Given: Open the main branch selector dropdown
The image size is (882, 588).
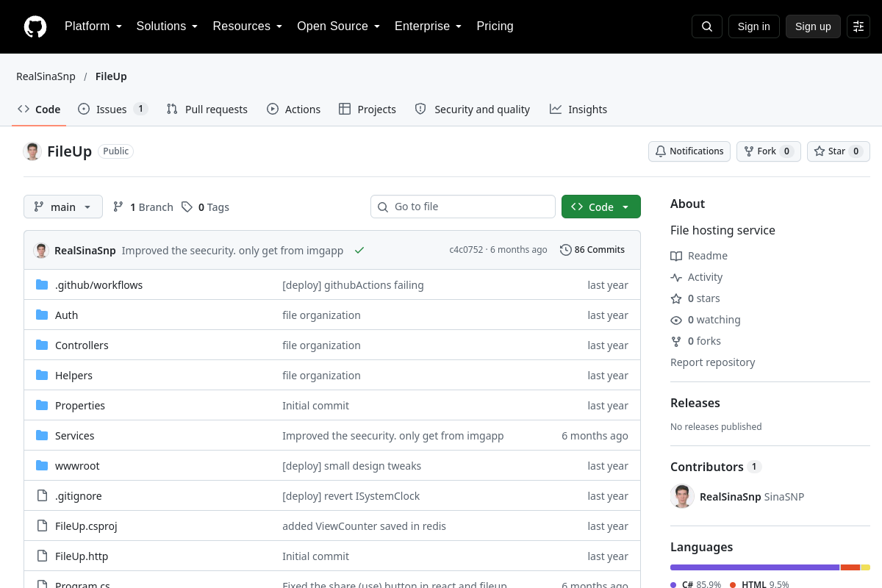Looking at the screenshot, I should click(63, 207).
